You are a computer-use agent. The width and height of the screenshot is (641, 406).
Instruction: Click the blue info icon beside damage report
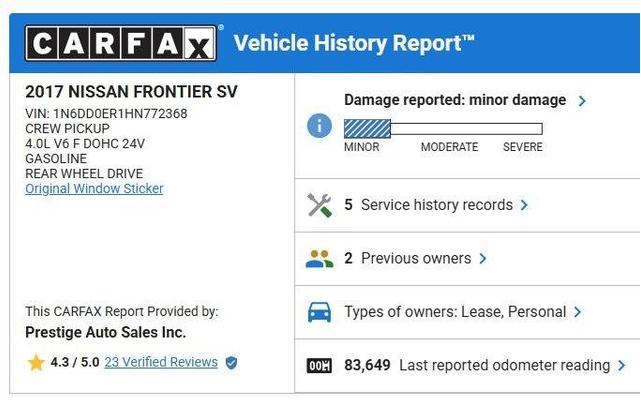(x=319, y=126)
